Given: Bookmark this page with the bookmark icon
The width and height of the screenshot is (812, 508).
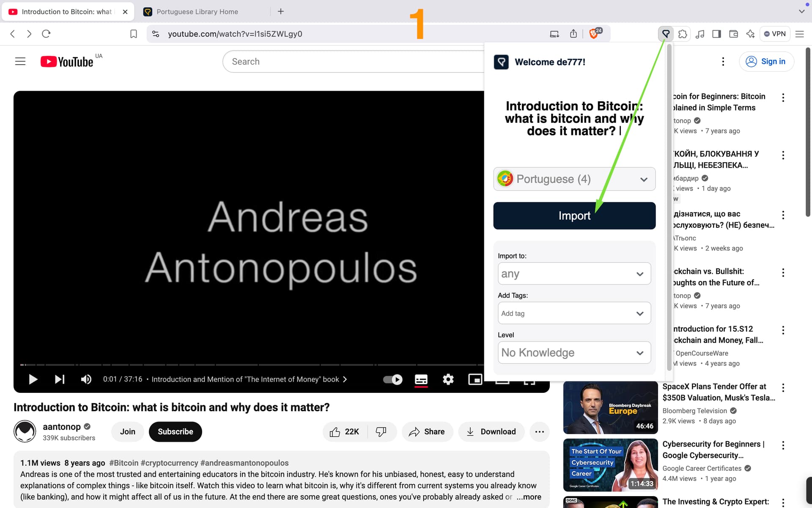Looking at the screenshot, I should pyautogui.click(x=134, y=34).
